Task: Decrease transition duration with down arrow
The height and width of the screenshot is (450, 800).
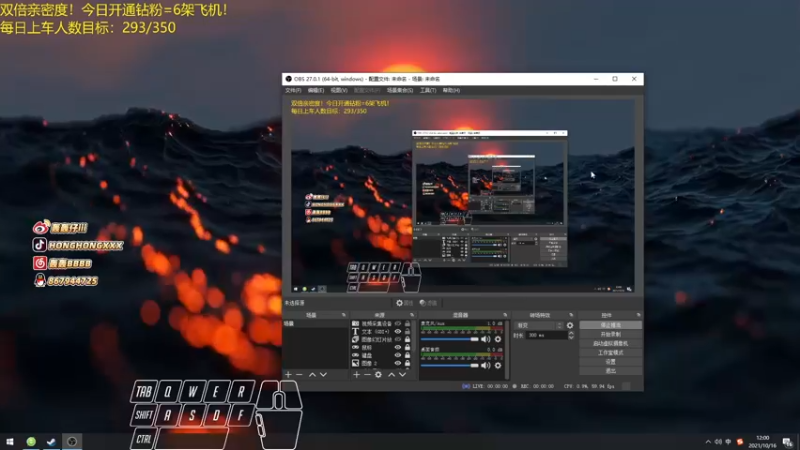Action: pyautogui.click(x=571, y=337)
